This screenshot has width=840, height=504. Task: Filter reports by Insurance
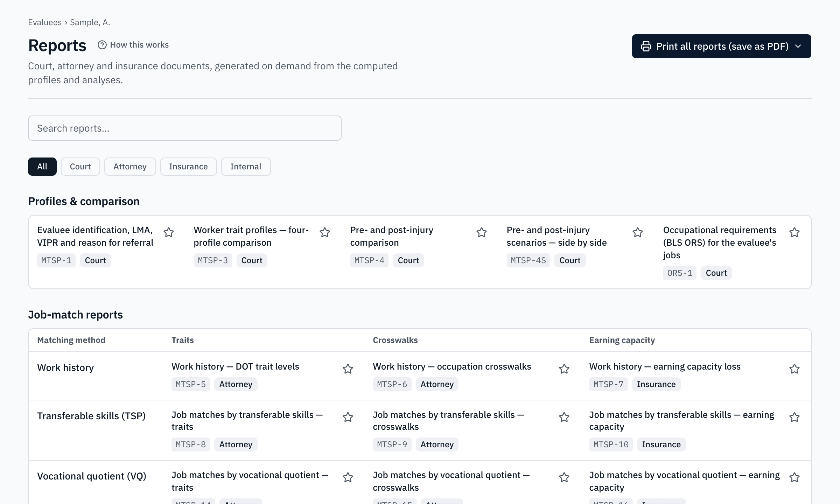[x=189, y=167]
